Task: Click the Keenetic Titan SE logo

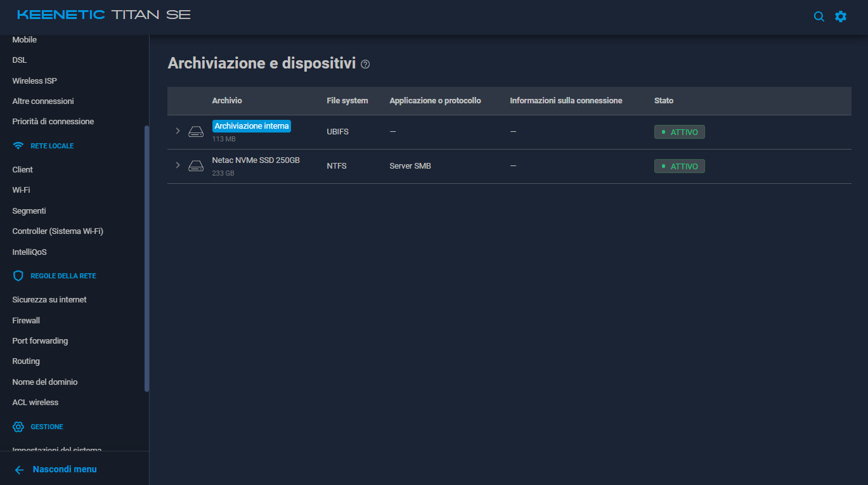Action: pos(104,15)
